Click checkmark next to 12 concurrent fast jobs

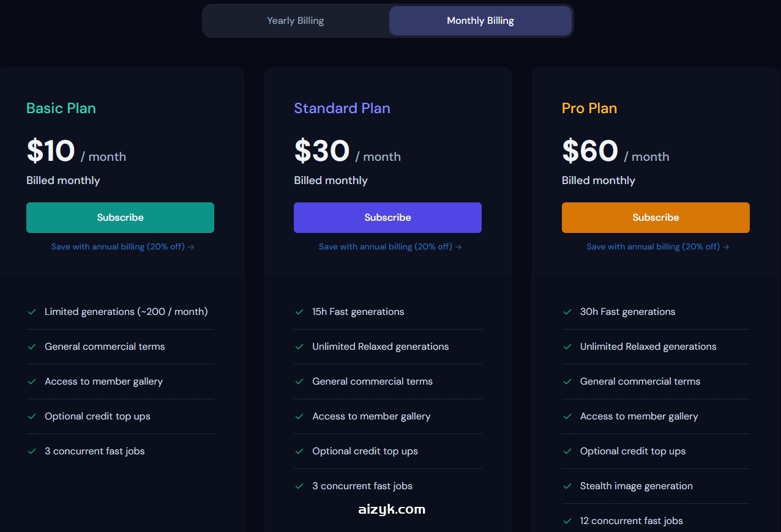coord(567,521)
